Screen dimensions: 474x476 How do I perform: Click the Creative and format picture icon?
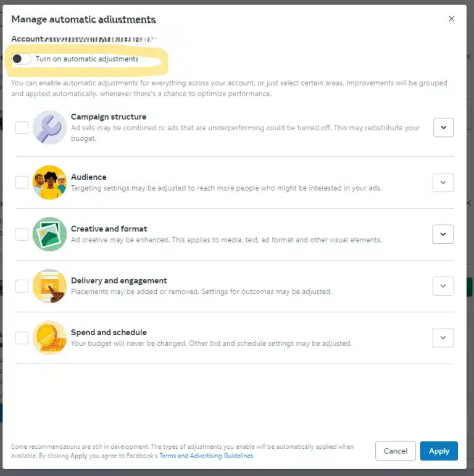point(49,234)
